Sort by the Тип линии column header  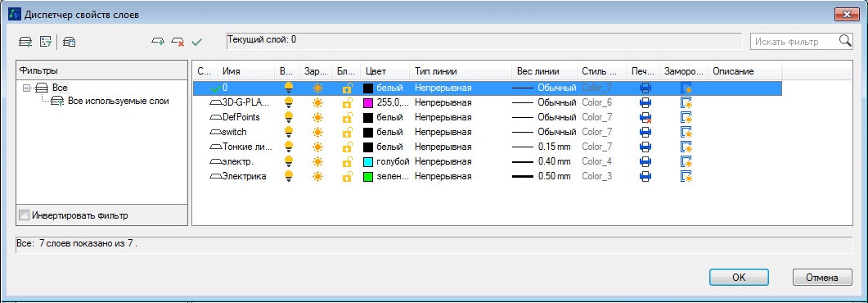pyautogui.click(x=461, y=71)
